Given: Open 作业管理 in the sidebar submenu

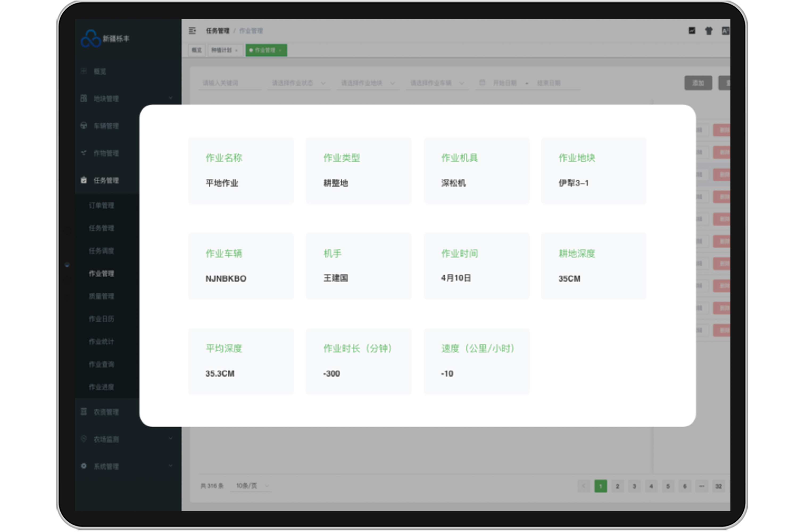Looking at the screenshot, I should tap(101, 274).
